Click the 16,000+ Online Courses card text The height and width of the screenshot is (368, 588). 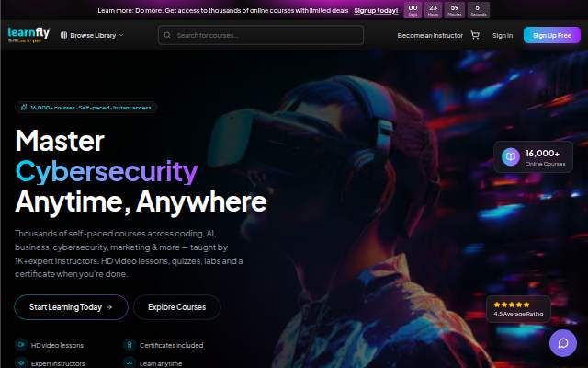tap(545, 157)
